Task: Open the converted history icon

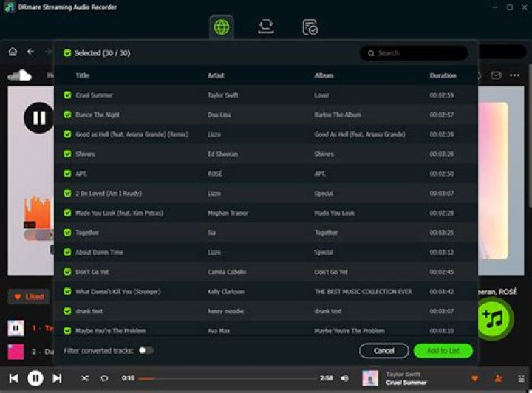Action: pos(310,27)
